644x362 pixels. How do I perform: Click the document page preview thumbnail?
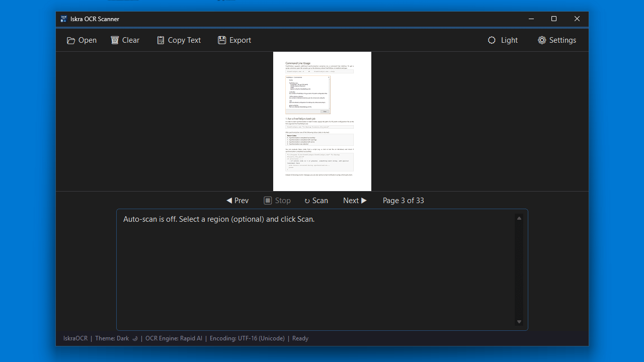pyautogui.click(x=322, y=121)
